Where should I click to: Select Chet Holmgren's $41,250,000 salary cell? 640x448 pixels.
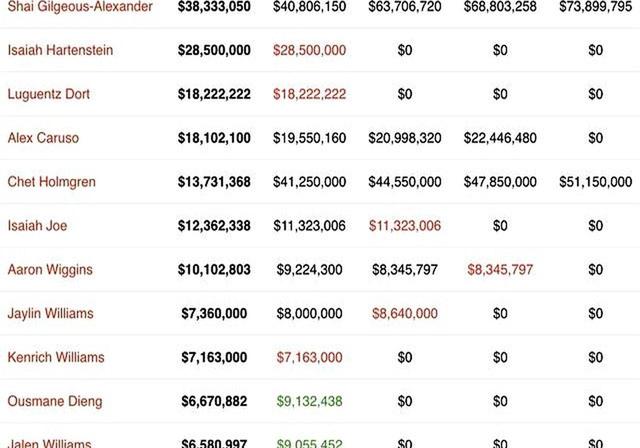click(x=309, y=182)
